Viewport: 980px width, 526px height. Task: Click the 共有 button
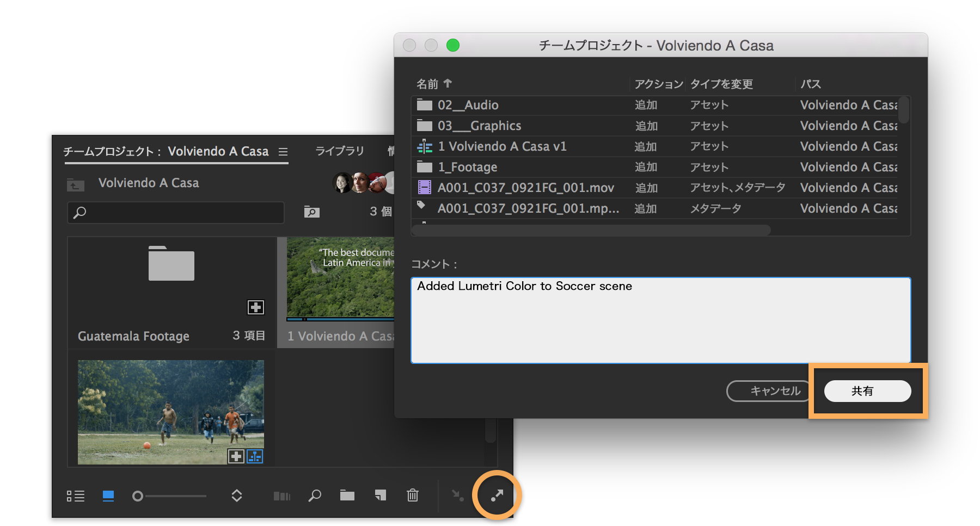point(867,391)
